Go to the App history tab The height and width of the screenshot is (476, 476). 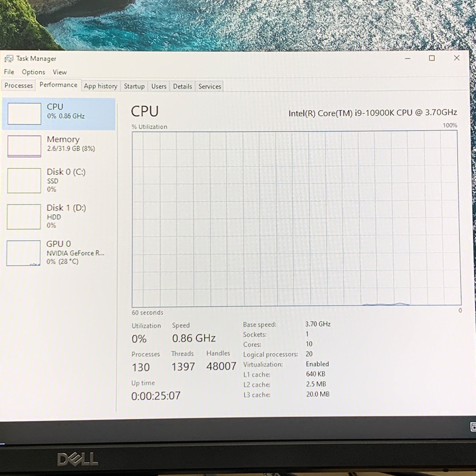101,86
